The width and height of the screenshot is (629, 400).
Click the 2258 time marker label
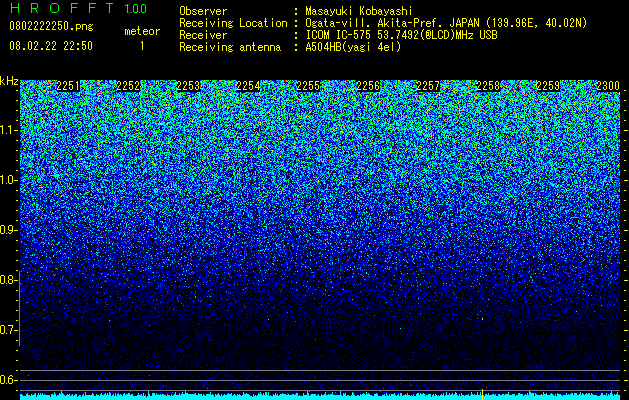pos(488,86)
